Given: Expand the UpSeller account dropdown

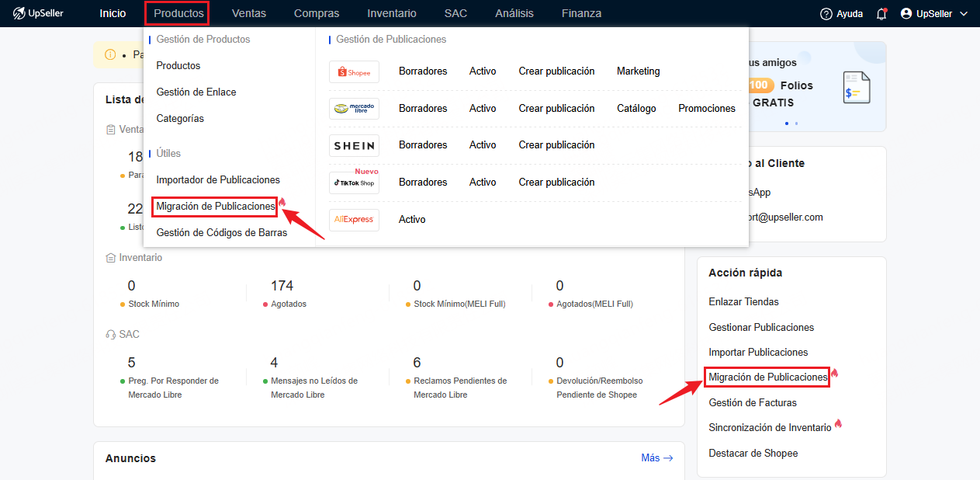Looking at the screenshot, I should [934, 13].
